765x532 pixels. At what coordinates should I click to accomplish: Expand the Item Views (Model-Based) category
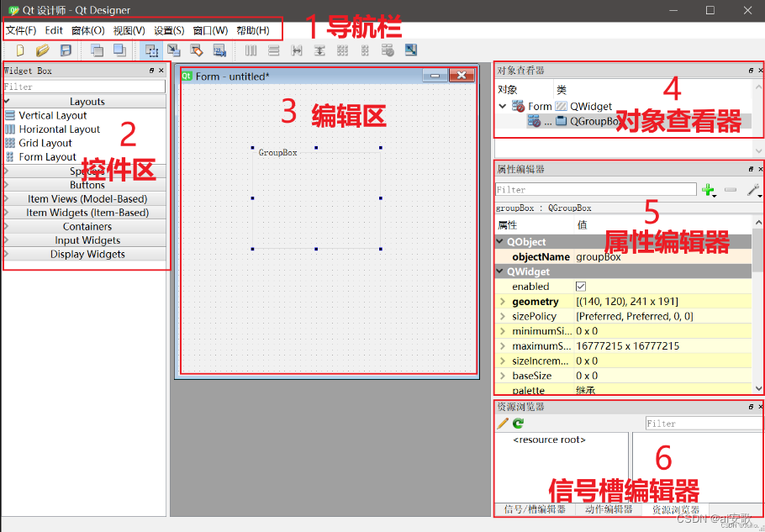click(84, 198)
